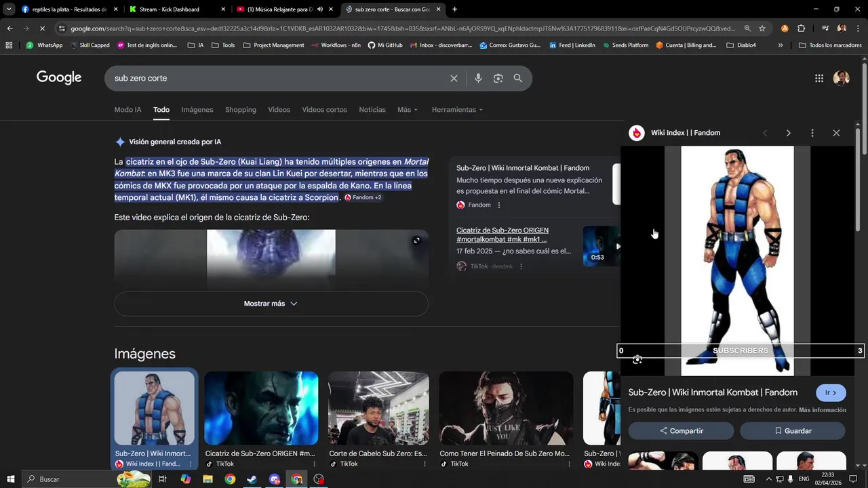This screenshot has height=488, width=868.
Task: Open the bookmarks apps grid icon
Action: coord(9,45)
